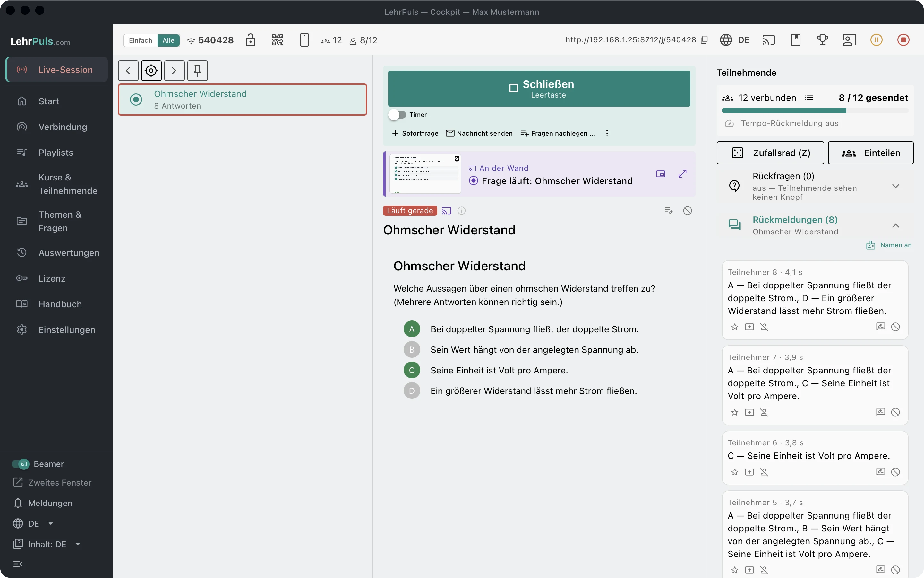Screen dimensions: 924x578
Task: Toggle Namen an for responses
Action: coord(889,245)
